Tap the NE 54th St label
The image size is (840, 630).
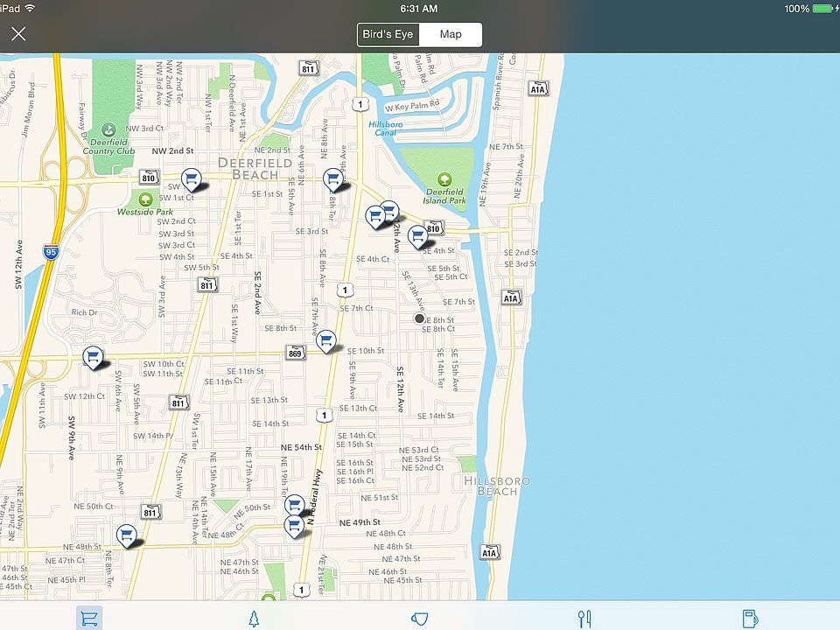pyautogui.click(x=301, y=447)
